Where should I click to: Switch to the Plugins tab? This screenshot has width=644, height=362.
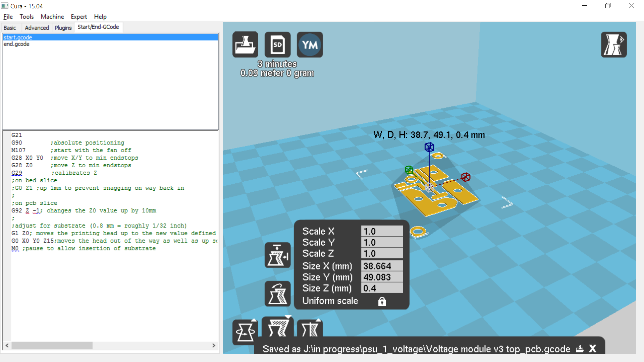(x=63, y=27)
